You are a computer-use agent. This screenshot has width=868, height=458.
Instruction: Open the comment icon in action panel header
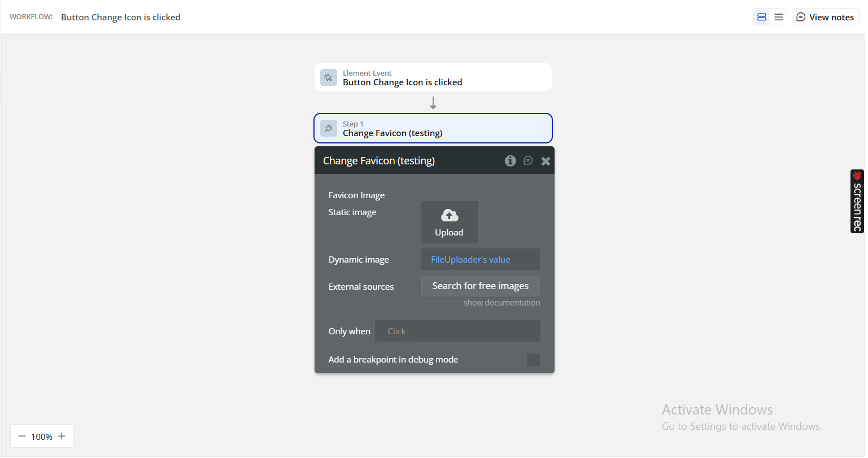528,161
